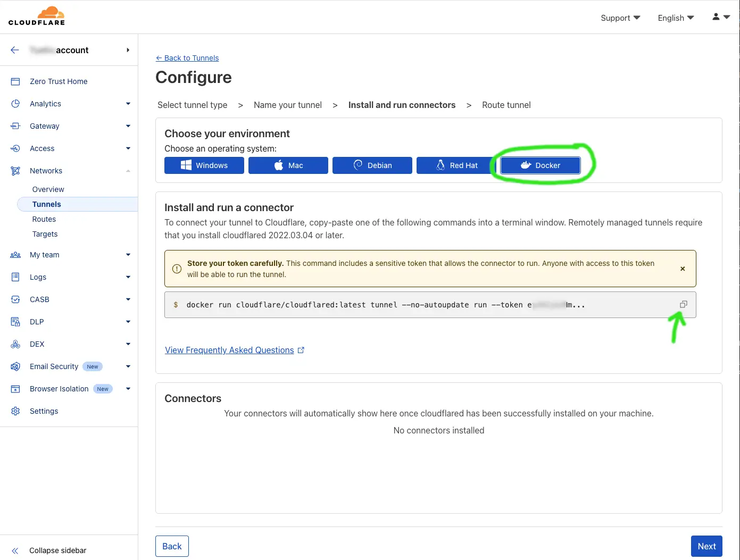
Task: Go to Routes under Networks
Action: [44, 219]
